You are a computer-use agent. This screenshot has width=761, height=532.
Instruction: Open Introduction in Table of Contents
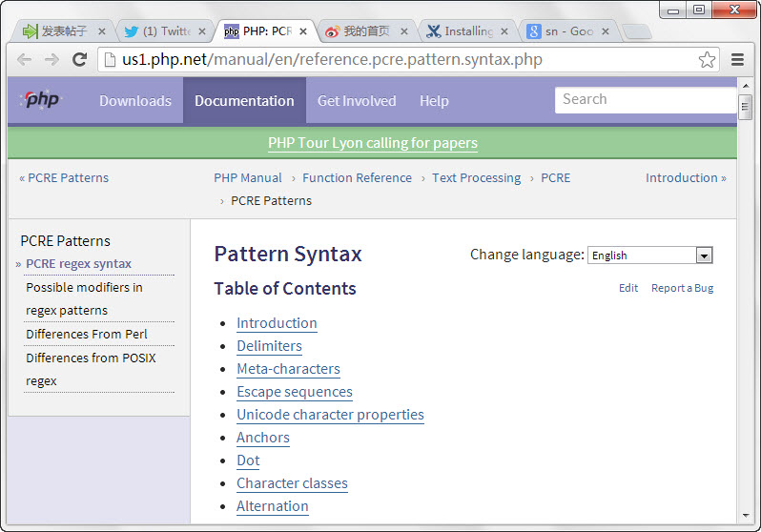pos(277,323)
